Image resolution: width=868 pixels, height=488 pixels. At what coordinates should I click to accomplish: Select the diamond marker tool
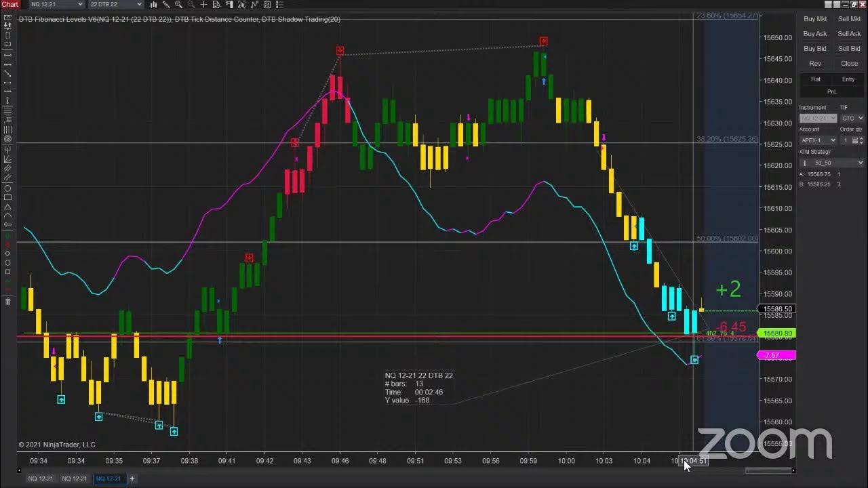point(7,253)
